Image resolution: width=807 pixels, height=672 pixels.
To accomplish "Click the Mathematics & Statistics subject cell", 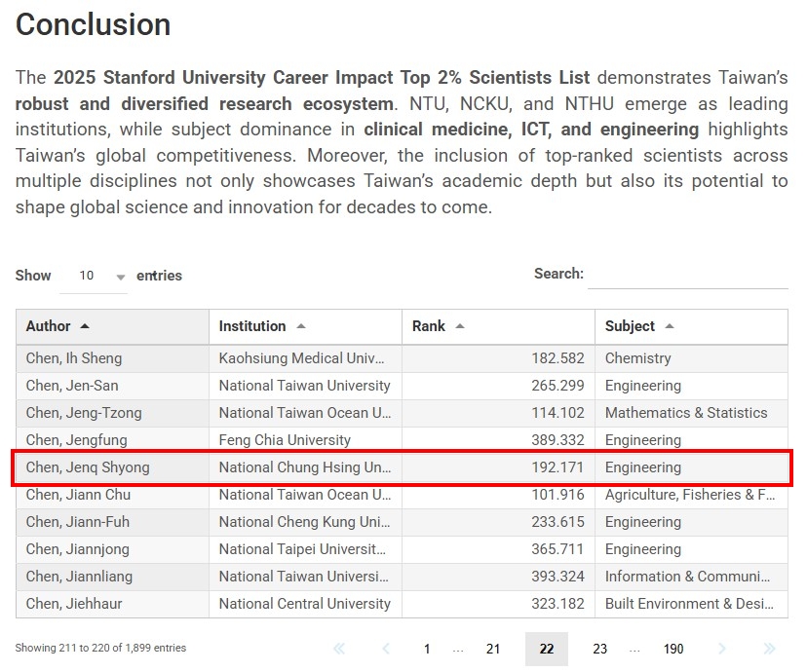I will [686, 413].
